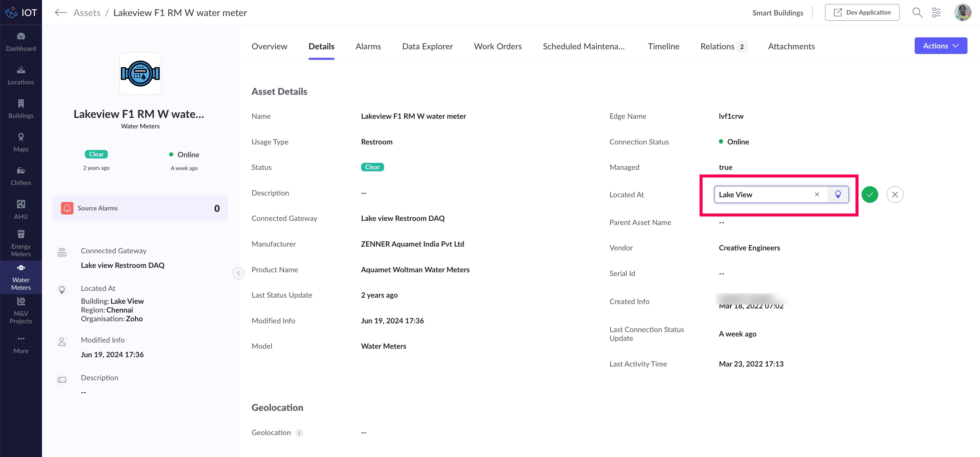The width and height of the screenshot is (980, 457).
Task: Click the search magnifier icon
Action: 917,13
